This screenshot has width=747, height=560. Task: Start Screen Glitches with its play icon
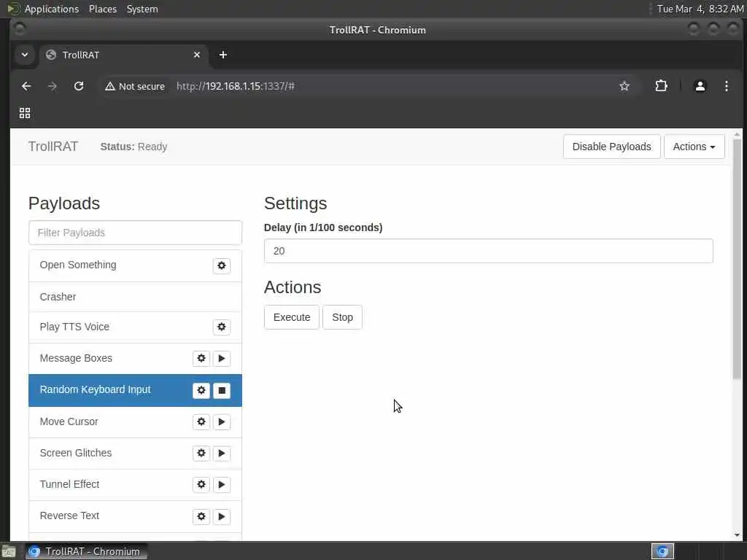(x=222, y=454)
